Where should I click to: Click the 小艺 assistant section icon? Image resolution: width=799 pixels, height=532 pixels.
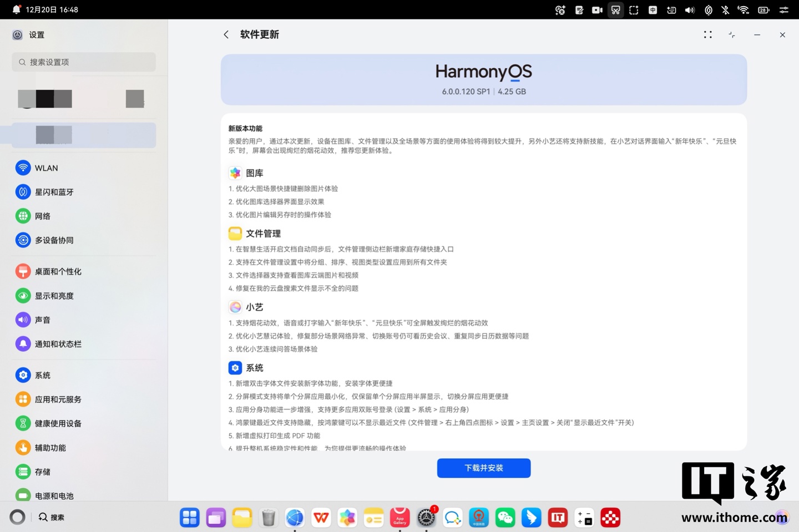[235, 307]
